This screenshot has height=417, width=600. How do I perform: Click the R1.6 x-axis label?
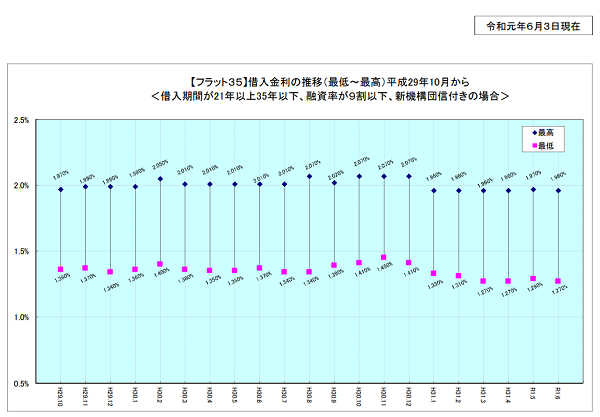(x=558, y=394)
